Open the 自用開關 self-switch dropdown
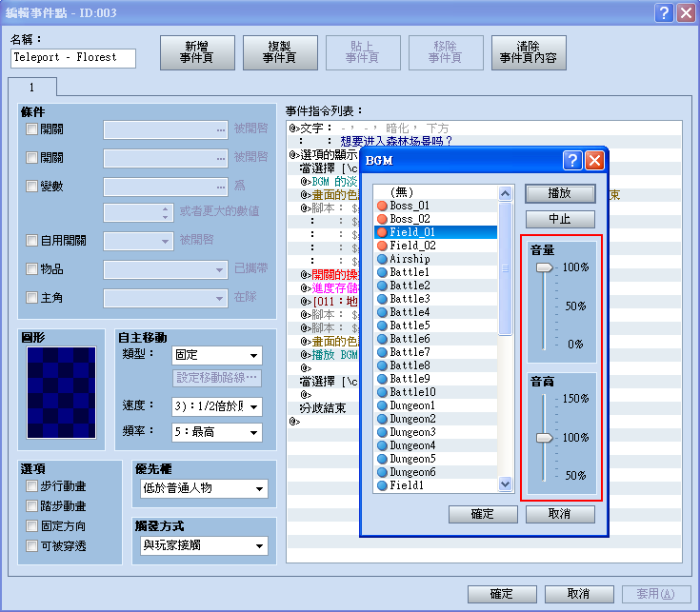 point(138,241)
